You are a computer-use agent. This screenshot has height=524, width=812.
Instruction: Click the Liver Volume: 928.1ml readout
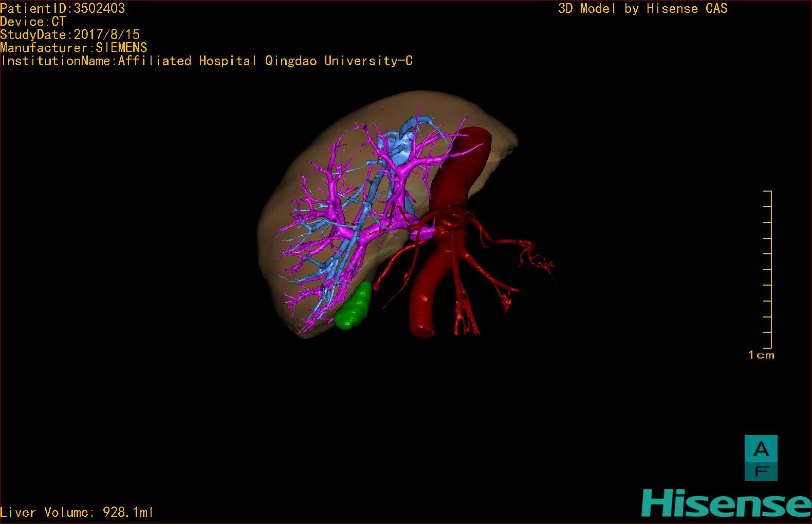click(77, 512)
